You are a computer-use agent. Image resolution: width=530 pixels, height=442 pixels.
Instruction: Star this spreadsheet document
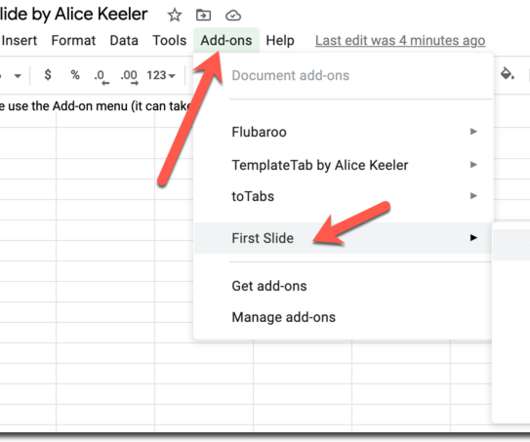tap(175, 15)
